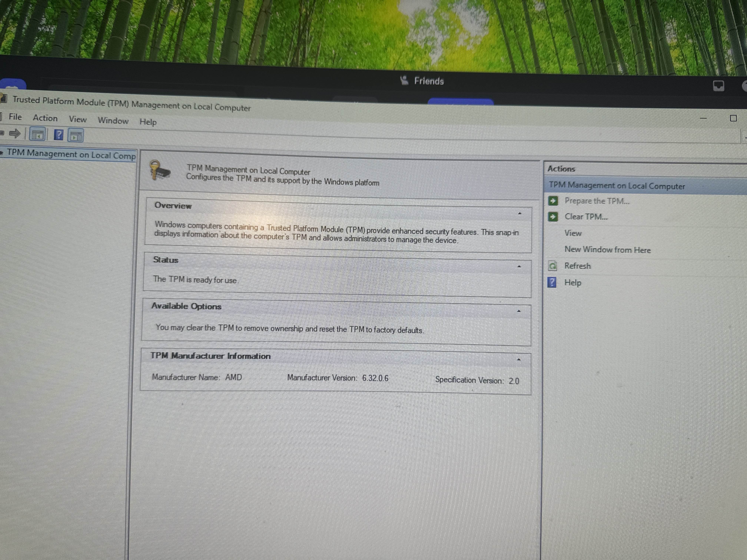Click Clear TPM... action link
Viewport: 747px width, 560px height.
click(x=586, y=217)
